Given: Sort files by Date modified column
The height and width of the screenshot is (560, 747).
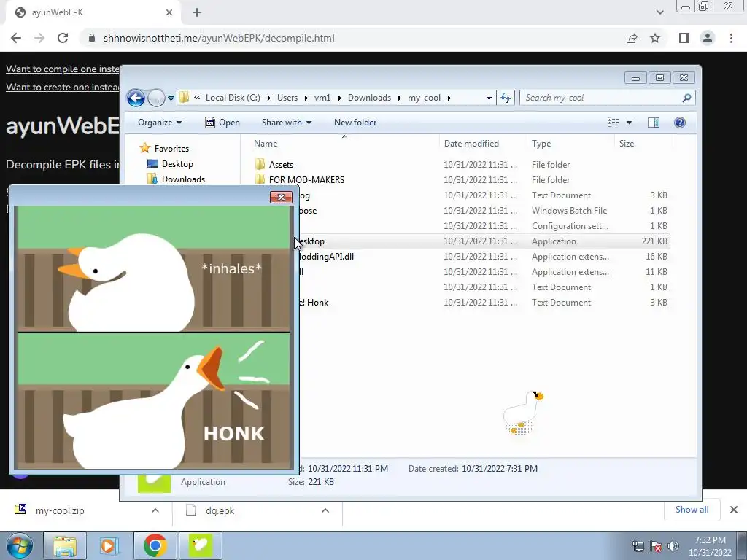Looking at the screenshot, I should pyautogui.click(x=471, y=144).
